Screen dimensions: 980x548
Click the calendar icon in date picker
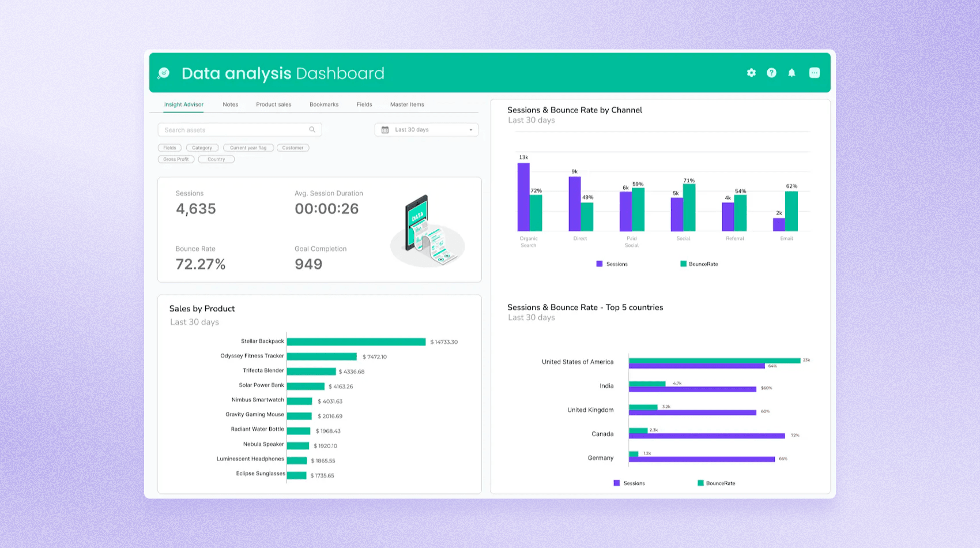click(x=385, y=130)
